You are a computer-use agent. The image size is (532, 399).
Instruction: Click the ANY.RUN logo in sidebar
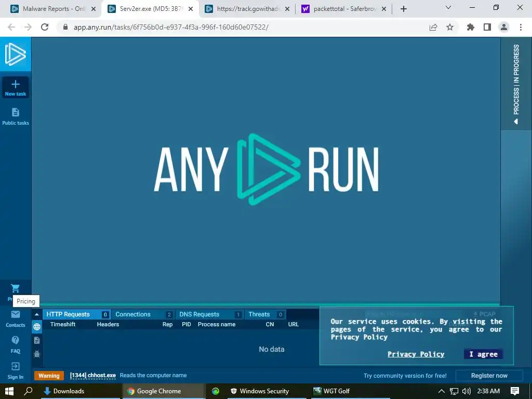[x=15, y=54]
